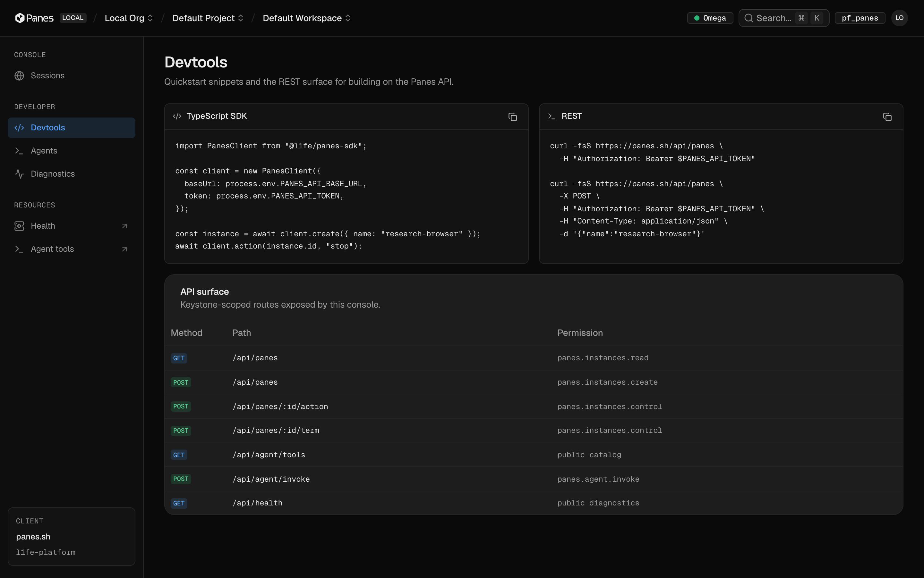Click the l1fe-platform text in client card
The height and width of the screenshot is (578, 924).
pyautogui.click(x=46, y=552)
